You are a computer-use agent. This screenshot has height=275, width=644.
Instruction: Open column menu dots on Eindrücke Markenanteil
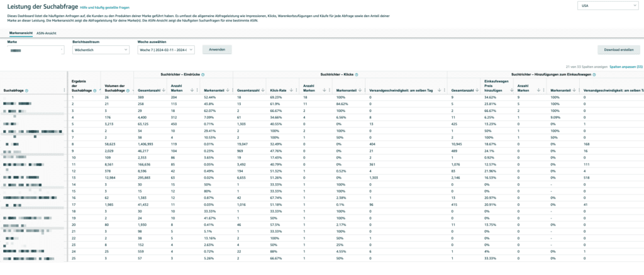233,90
